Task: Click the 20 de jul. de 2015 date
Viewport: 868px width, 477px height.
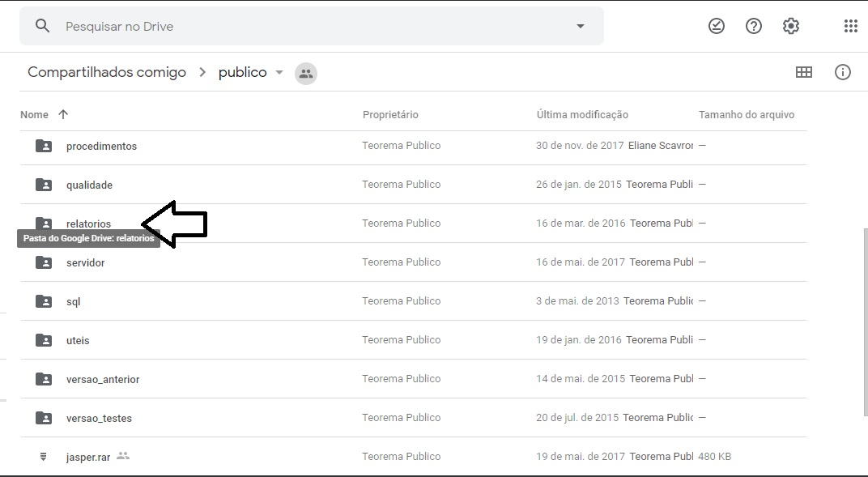Action: 577,417
